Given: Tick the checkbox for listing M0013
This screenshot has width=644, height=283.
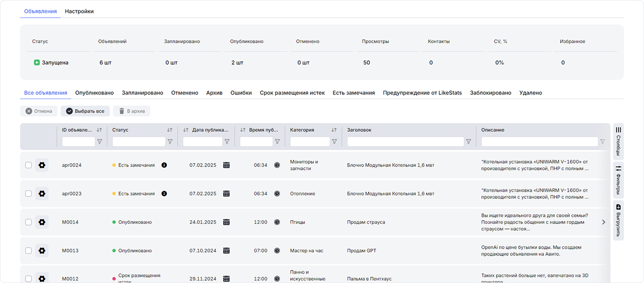Looking at the screenshot, I should [29, 251].
